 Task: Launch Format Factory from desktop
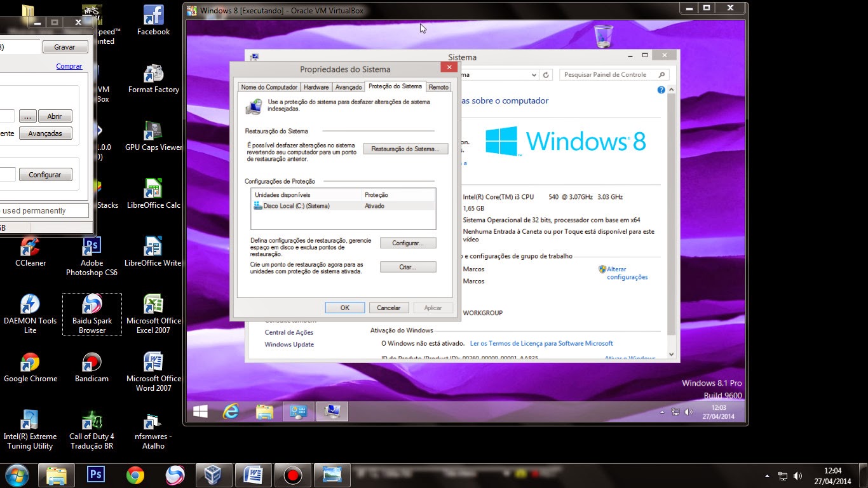tap(153, 79)
